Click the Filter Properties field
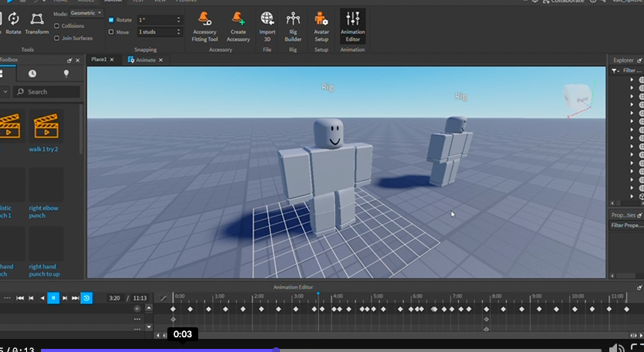 point(627,225)
